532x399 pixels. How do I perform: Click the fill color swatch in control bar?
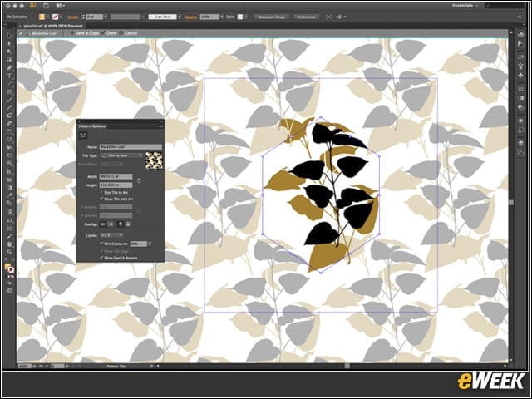point(42,17)
